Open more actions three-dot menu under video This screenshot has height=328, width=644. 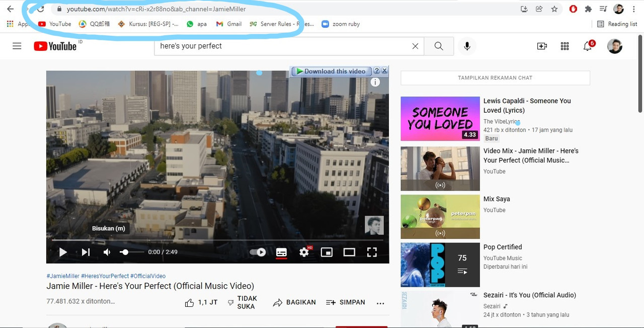click(x=380, y=303)
